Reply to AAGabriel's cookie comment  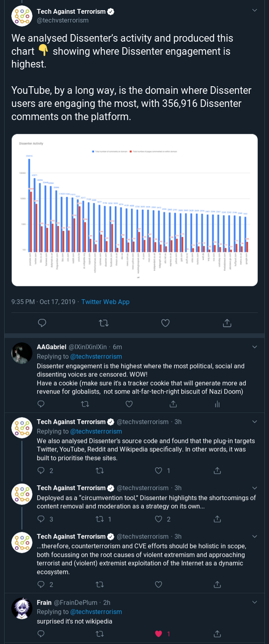point(41,404)
